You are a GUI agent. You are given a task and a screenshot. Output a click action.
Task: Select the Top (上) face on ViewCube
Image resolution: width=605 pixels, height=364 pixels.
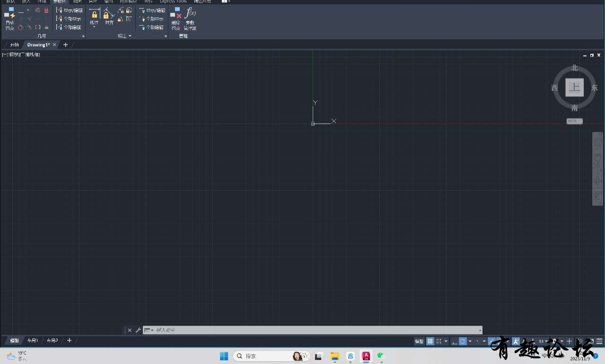[x=574, y=87]
